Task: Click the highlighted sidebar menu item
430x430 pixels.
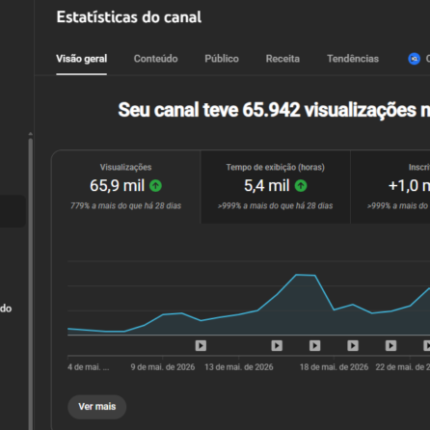Action: 13,211
